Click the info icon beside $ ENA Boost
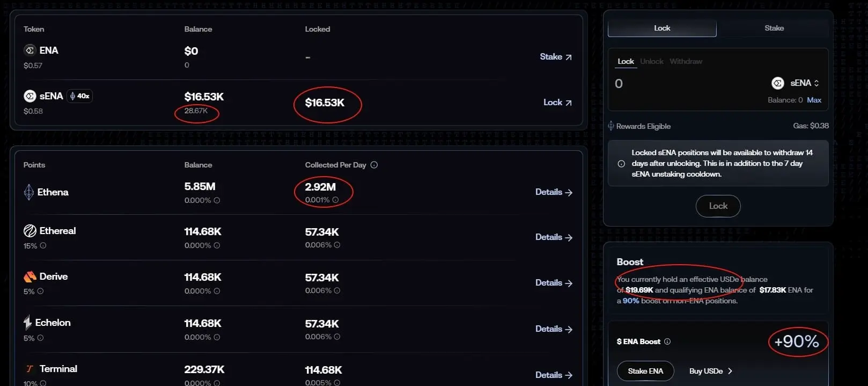This screenshot has height=386, width=868. (x=667, y=341)
